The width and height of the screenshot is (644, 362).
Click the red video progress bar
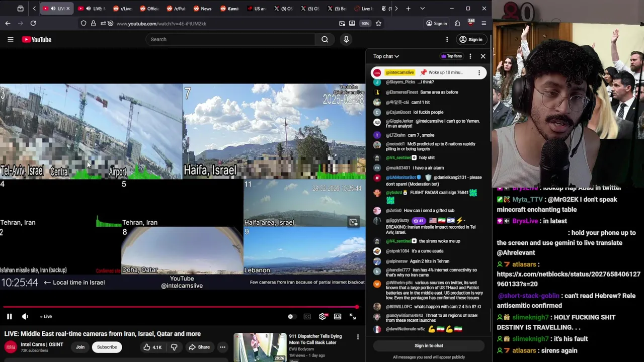[180, 307]
